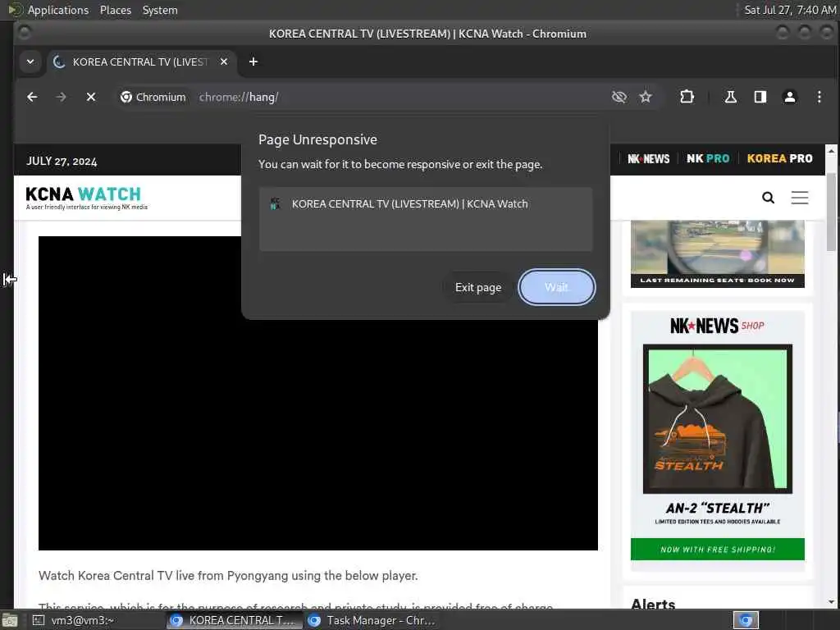Click Now With Free Shipping green banner
Screen dimensions: 840x630
click(x=717, y=549)
